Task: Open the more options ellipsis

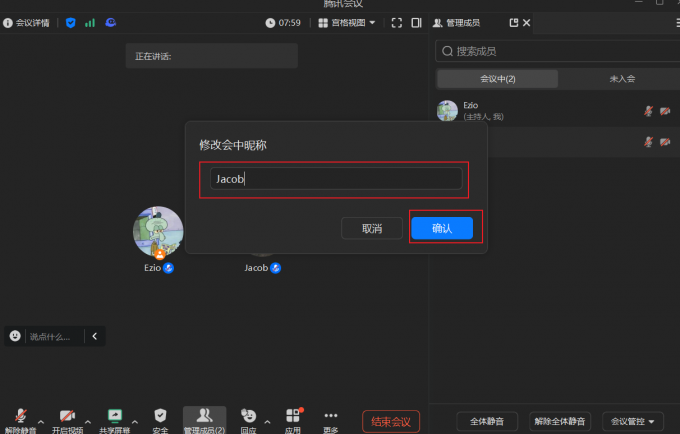Action: tap(330, 421)
